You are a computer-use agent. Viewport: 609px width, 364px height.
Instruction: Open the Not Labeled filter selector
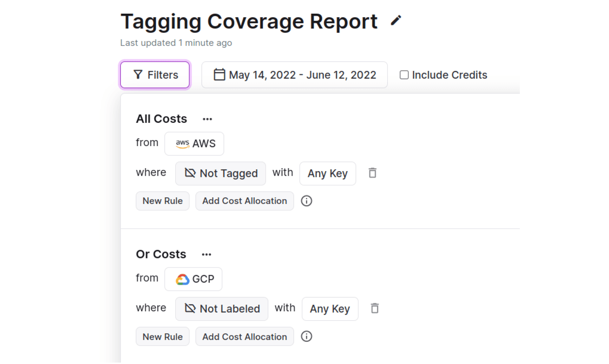pos(221,309)
